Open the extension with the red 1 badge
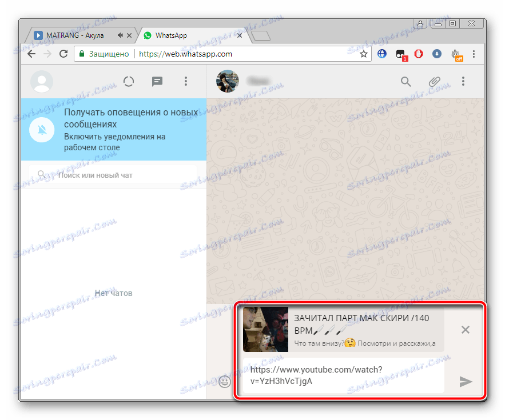 click(x=401, y=54)
